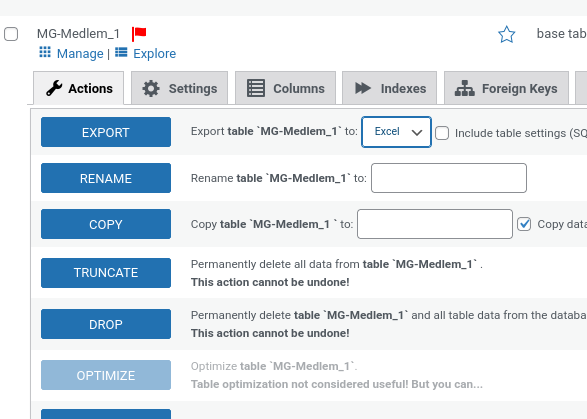Open the Manage link
The height and width of the screenshot is (419, 587).
pyautogui.click(x=80, y=54)
